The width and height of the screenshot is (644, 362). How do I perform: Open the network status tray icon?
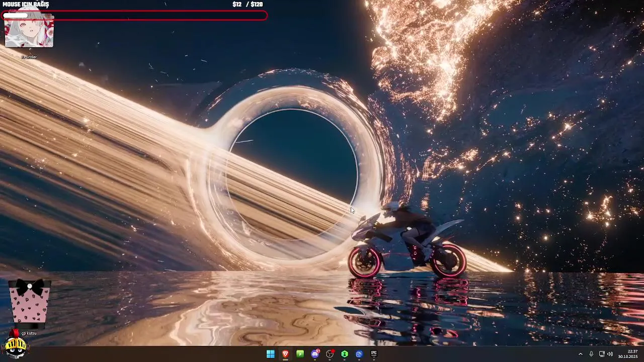click(602, 354)
